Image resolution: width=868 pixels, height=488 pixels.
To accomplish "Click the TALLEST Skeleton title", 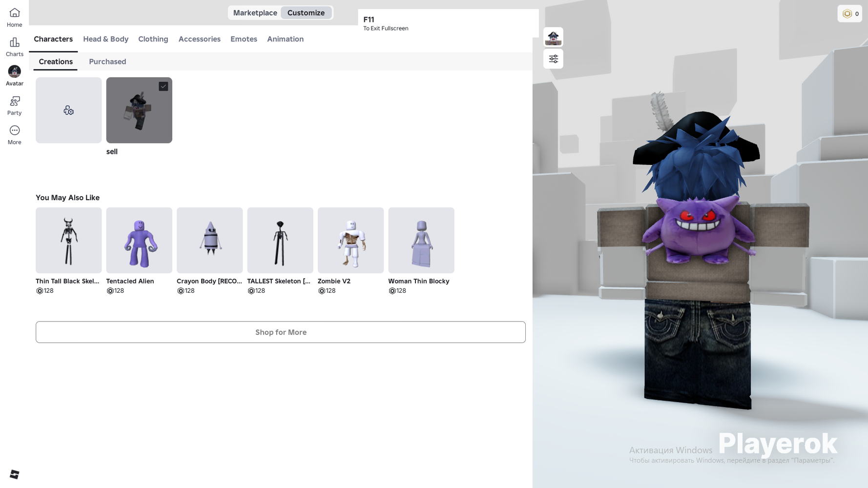I will (x=279, y=281).
